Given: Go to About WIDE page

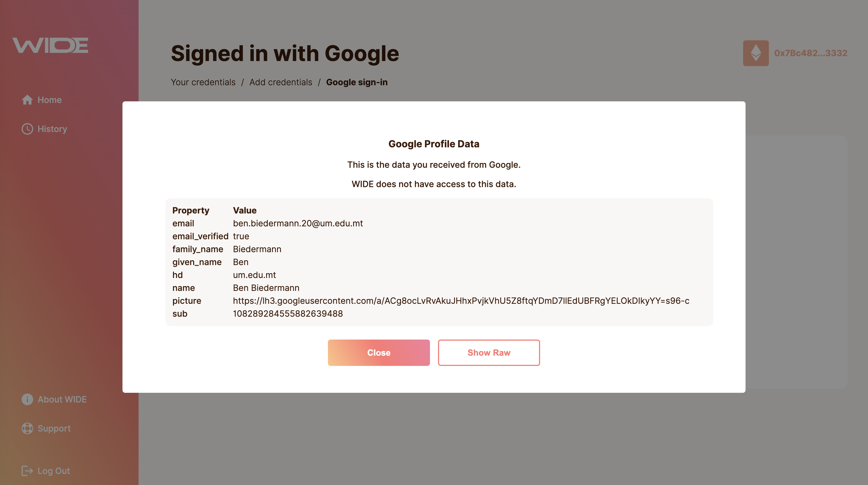Looking at the screenshot, I should click(62, 399).
